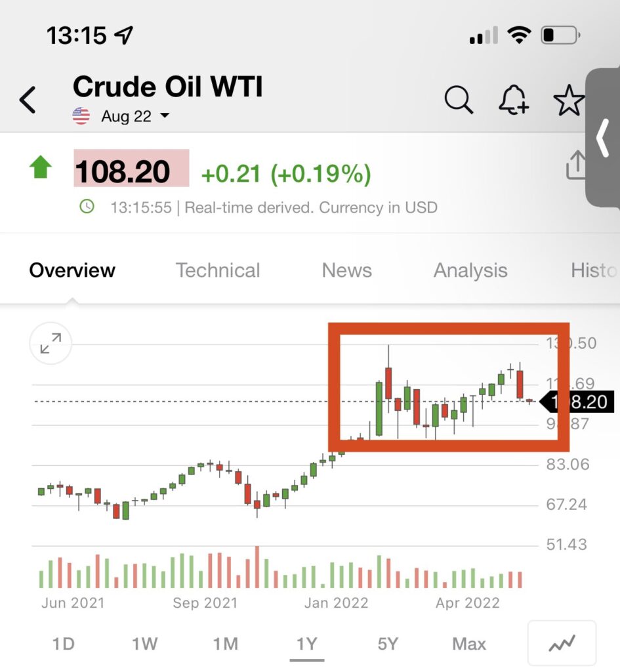This screenshot has width=620, height=672.
Task: Tap the share upload icon
Action: (575, 165)
